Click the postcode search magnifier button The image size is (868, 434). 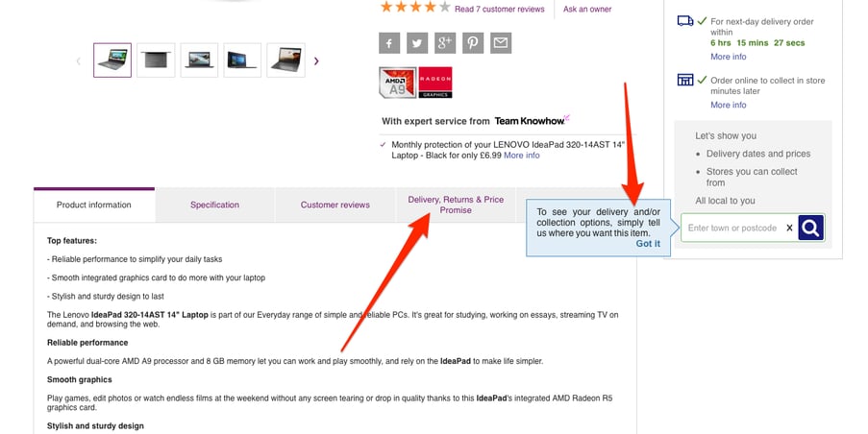pyautogui.click(x=811, y=228)
